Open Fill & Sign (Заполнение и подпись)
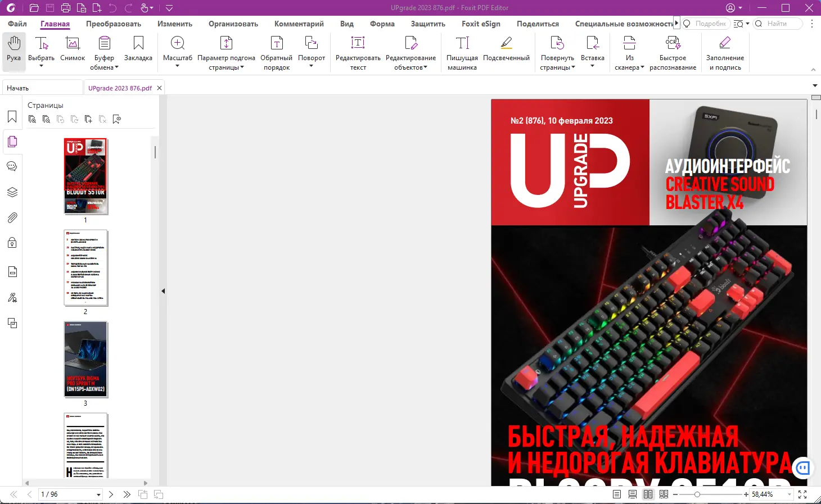 pos(727,53)
